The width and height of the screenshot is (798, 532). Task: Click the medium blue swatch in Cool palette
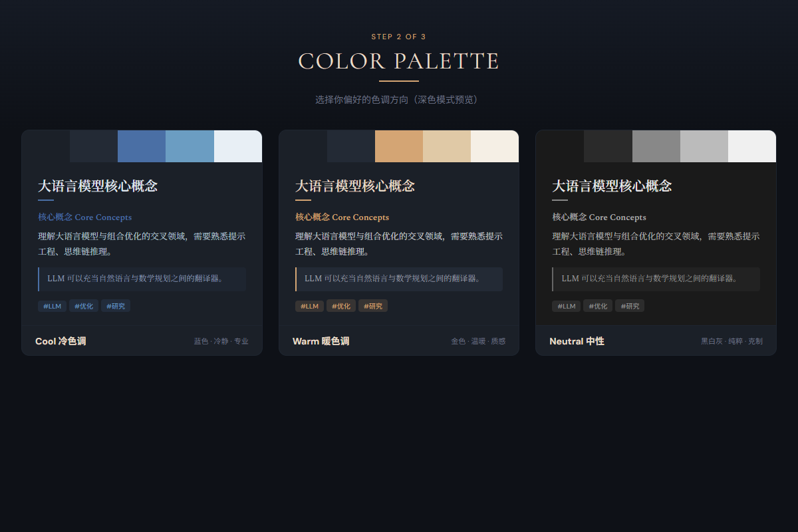coord(142,146)
